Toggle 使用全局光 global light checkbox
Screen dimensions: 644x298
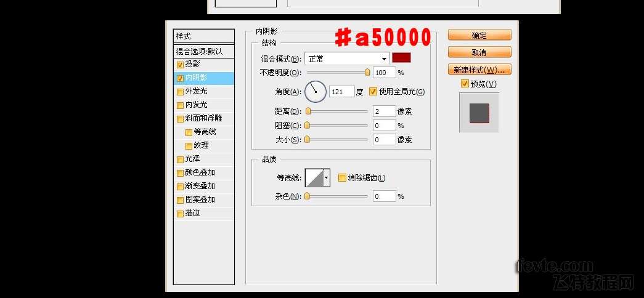click(373, 92)
